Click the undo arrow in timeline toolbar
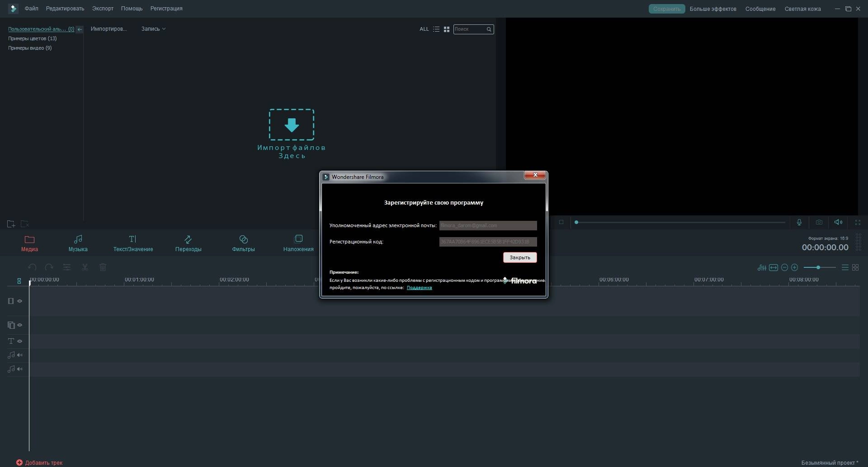Viewport: 868px width, 467px height. tap(32, 267)
